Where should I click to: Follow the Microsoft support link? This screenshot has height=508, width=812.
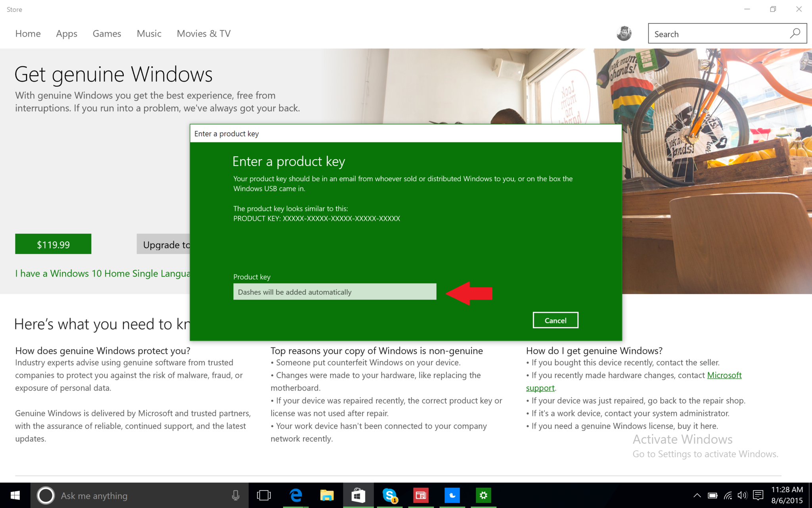click(x=724, y=375)
